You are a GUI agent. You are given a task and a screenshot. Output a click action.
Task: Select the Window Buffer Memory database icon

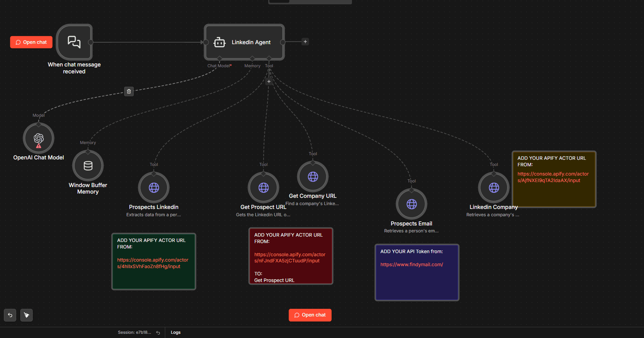tap(88, 166)
